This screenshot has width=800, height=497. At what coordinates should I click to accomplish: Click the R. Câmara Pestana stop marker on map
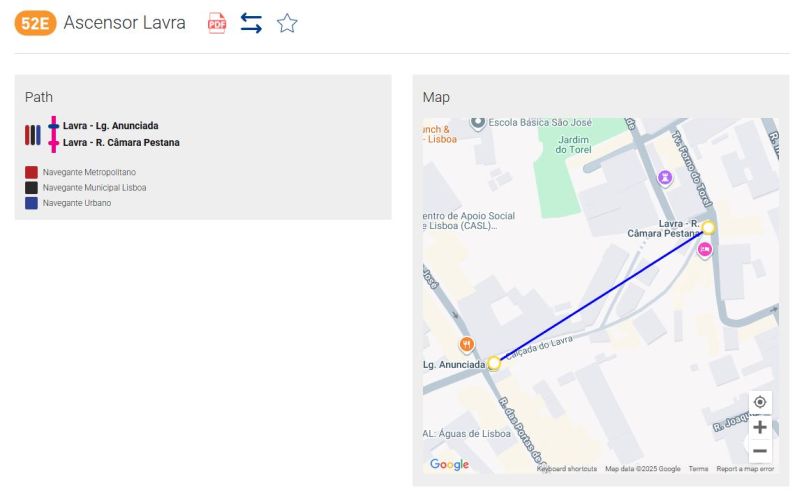click(x=708, y=228)
